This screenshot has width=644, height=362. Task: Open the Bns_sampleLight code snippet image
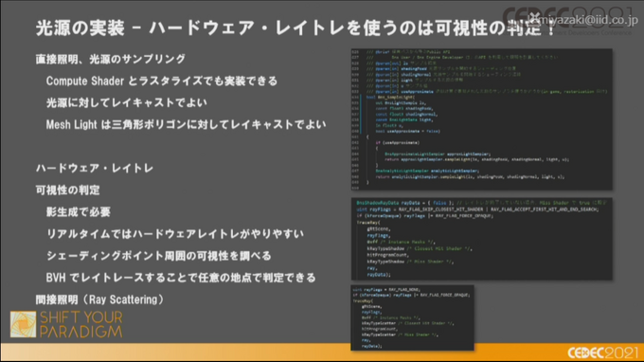pyautogui.click(x=481, y=119)
